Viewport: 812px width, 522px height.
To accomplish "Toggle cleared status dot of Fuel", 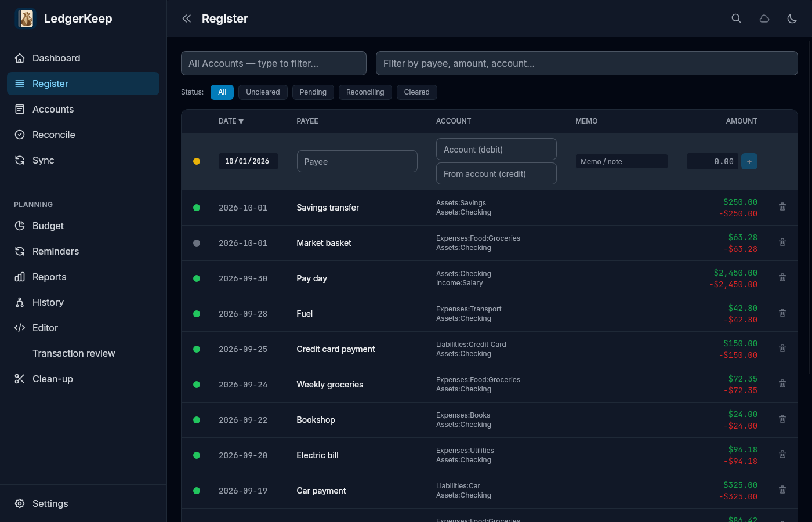I will pos(197,314).
